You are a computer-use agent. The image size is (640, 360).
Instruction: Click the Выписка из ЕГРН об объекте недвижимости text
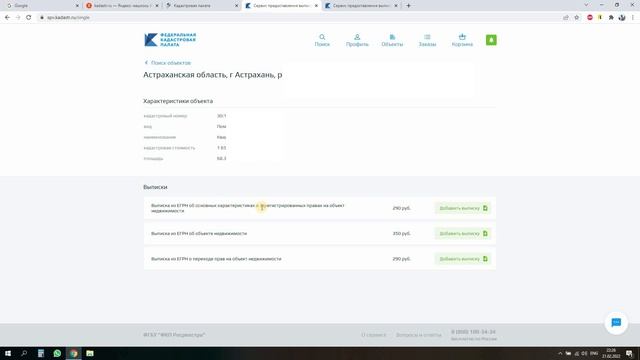coord(199,233)
